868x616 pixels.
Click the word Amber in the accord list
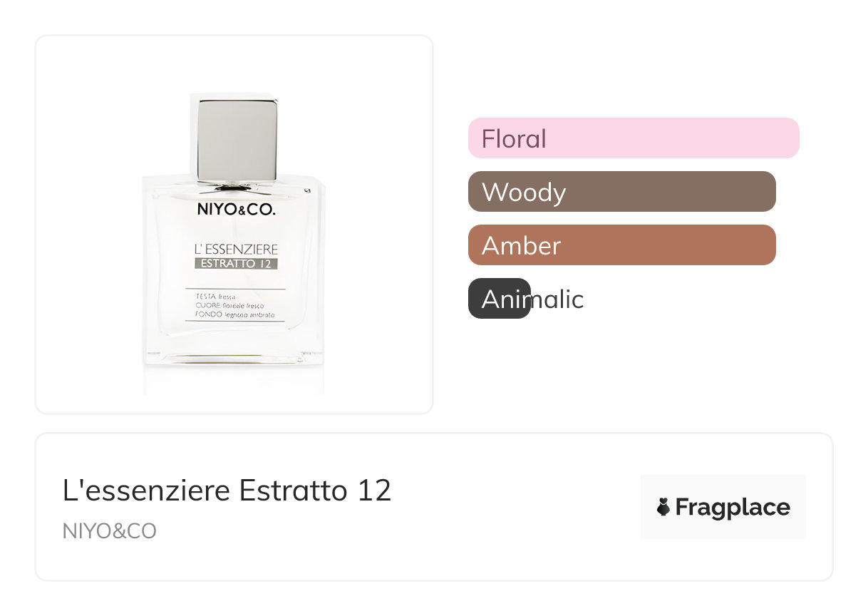tap(521, 246)
